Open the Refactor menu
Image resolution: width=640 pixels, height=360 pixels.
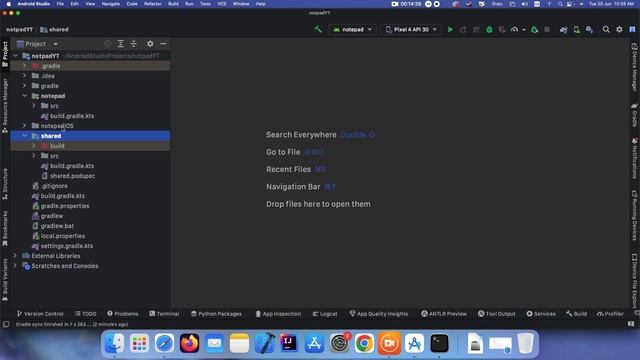153,4
